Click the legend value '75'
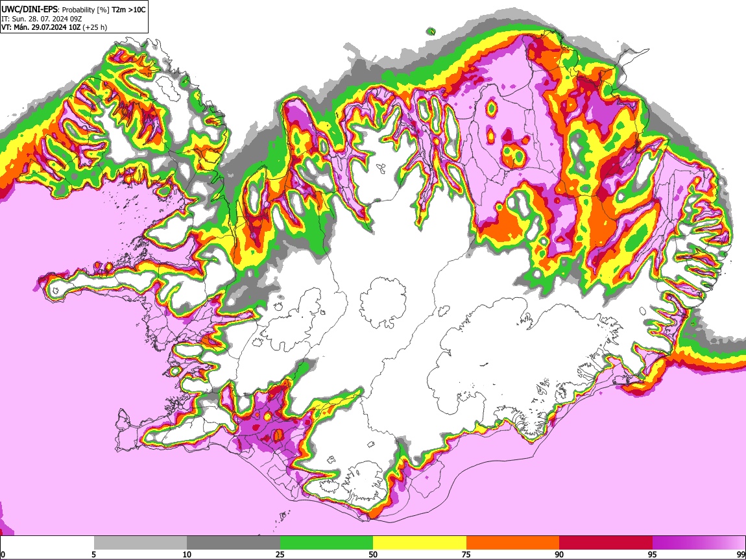Screen dimensions: 746x560 pyautogui.click(x=466, y=555)
